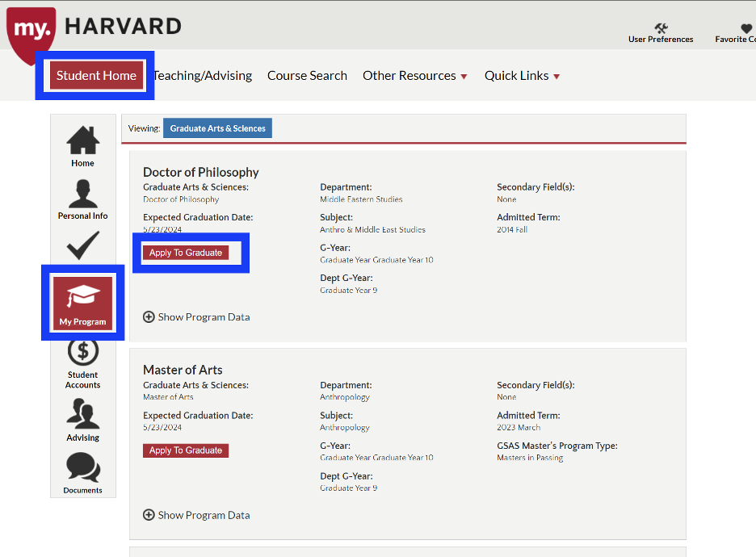This screenshot has height=557, width=756.
Task: Open User Preferences tools icon
Action: coord(661,28)
